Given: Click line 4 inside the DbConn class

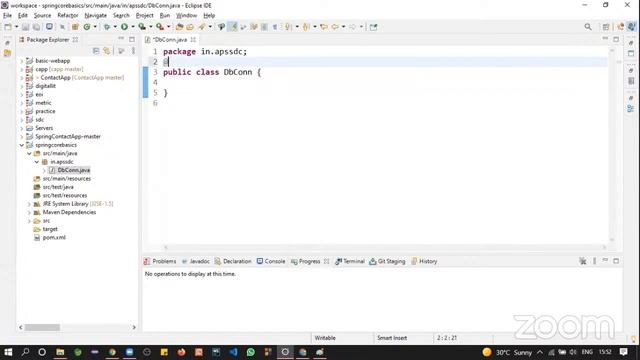Looking at the screenshot, I should [384, 82].
